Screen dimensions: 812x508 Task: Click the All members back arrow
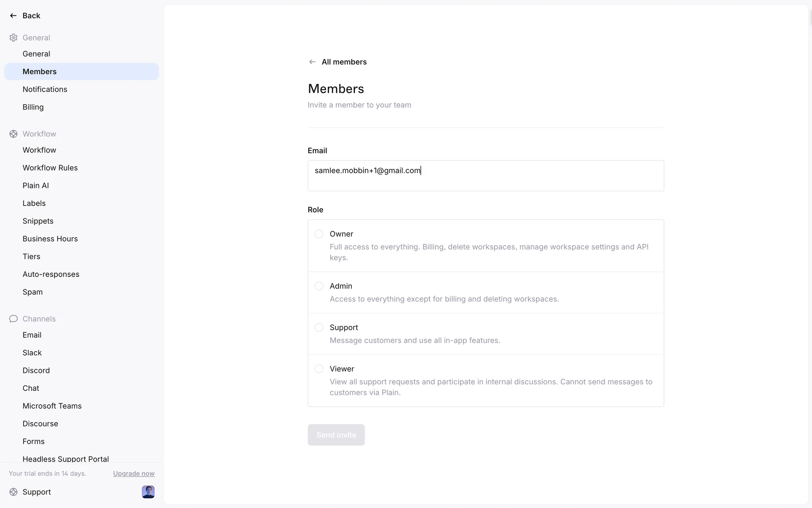pyautogui.click(x=312, y=62)
